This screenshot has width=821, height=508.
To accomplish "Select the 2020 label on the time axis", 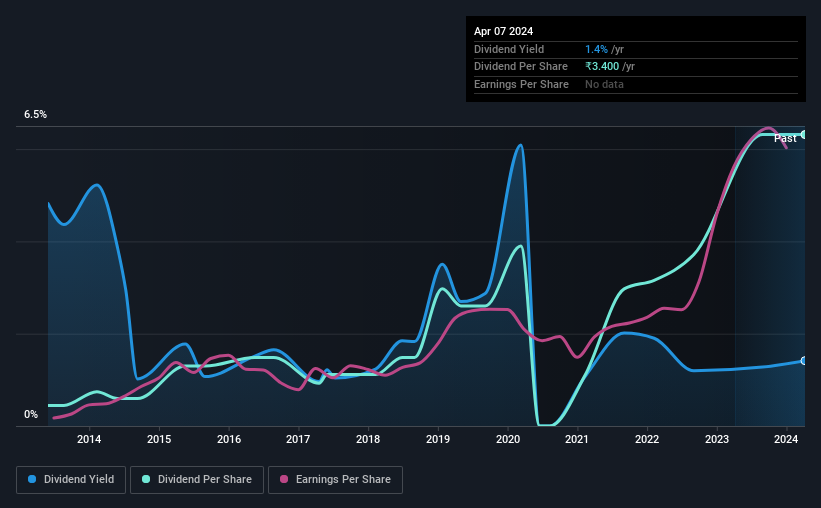I will [x=508, y=439].
